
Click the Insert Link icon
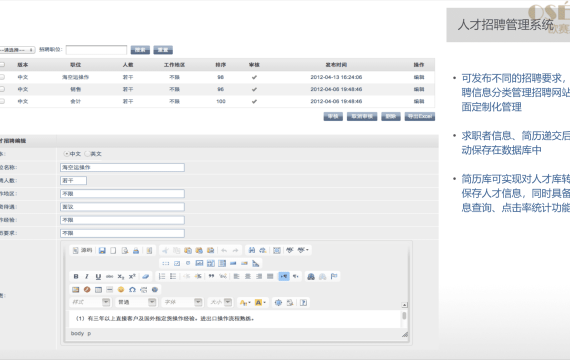[311, 277]
